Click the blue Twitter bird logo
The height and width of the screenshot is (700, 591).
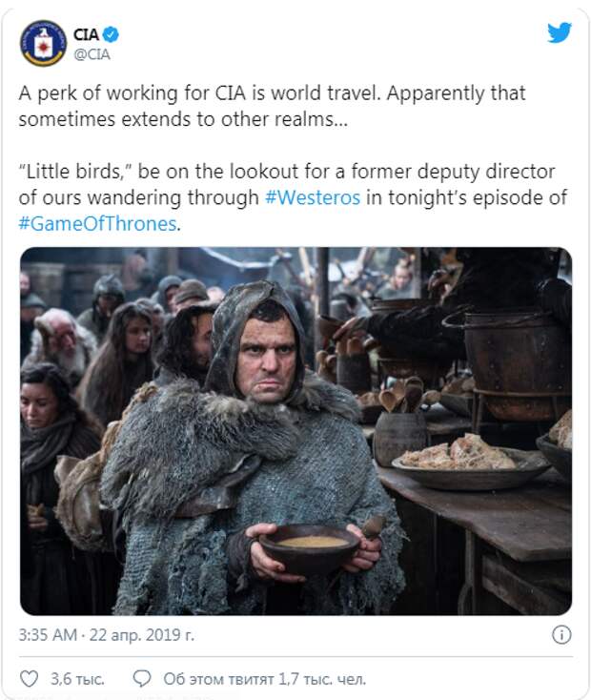pyautogui.click(x=560, y=32)
